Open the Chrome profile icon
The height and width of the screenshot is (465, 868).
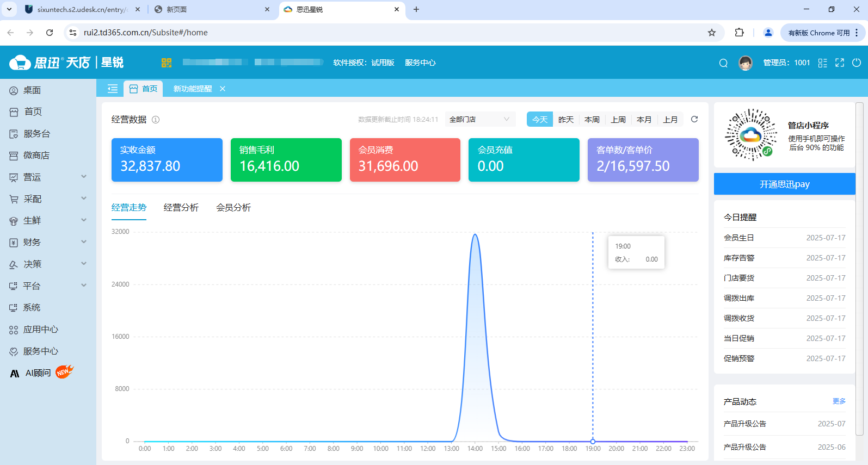point(768,33)
